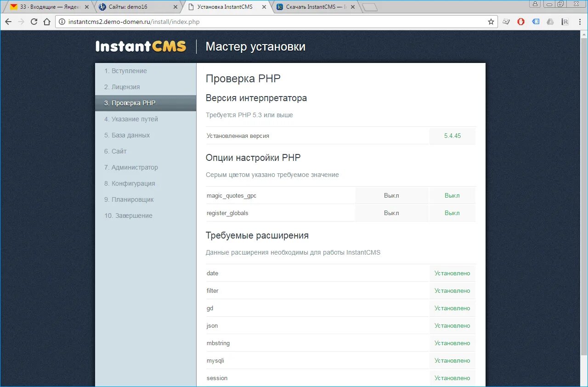Open step 6. Сайт
The image size is (588, 387).
146,151
